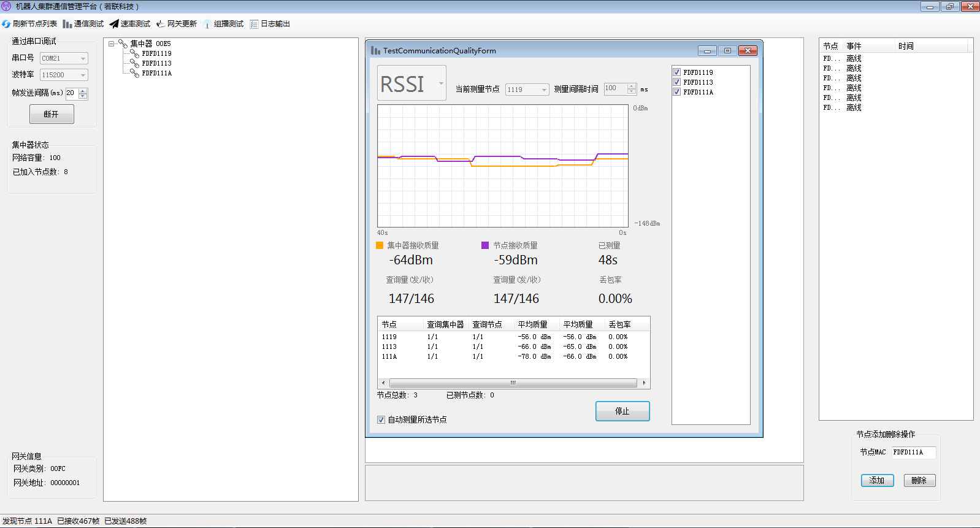Select the FDFD1119 node icon in tree

coord(134,53)
